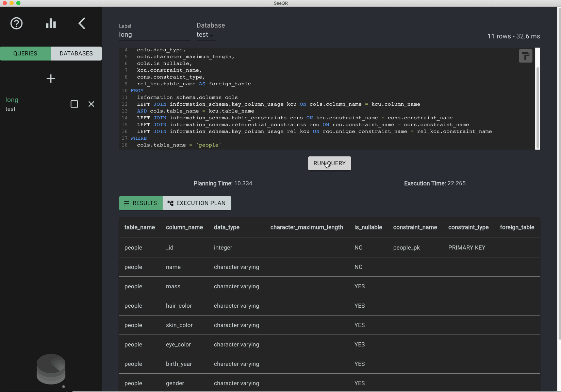Viewport: 561px width, 392px height.
Task: Click the YES value in the mass row
Action: tap(360, 286)
